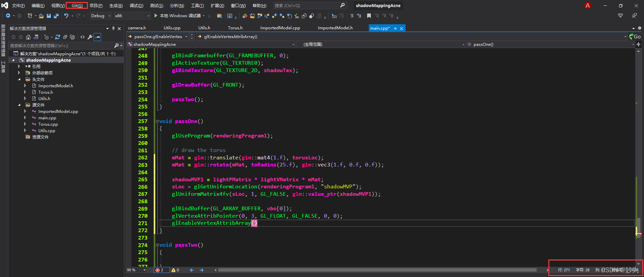Screen dimensions: 644x277
Task: Select Utils.cpp in Solution Explorer
Action: click(x=46, y=131)
